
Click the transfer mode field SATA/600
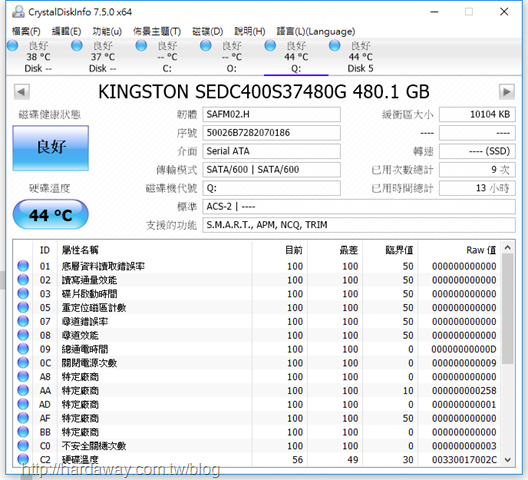pos(271,169)
